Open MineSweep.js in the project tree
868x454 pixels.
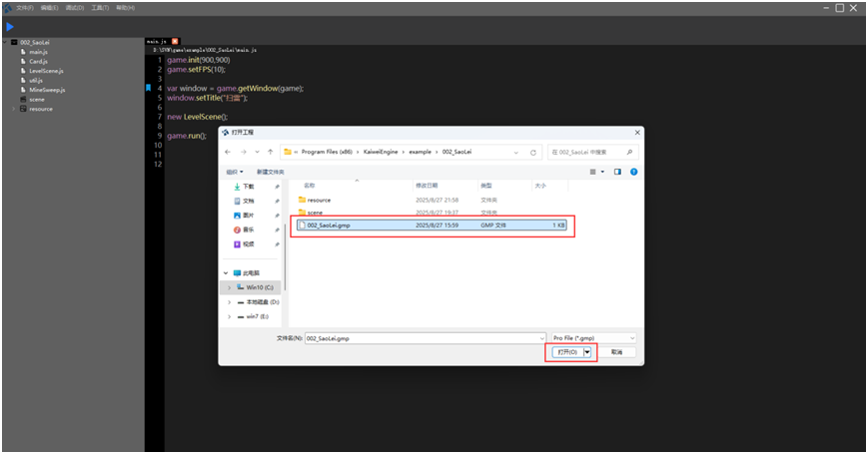tap(47, 90)
